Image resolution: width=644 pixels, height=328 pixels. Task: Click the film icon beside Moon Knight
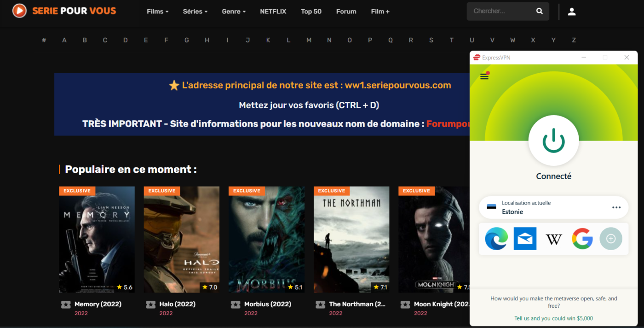point(405,305)
